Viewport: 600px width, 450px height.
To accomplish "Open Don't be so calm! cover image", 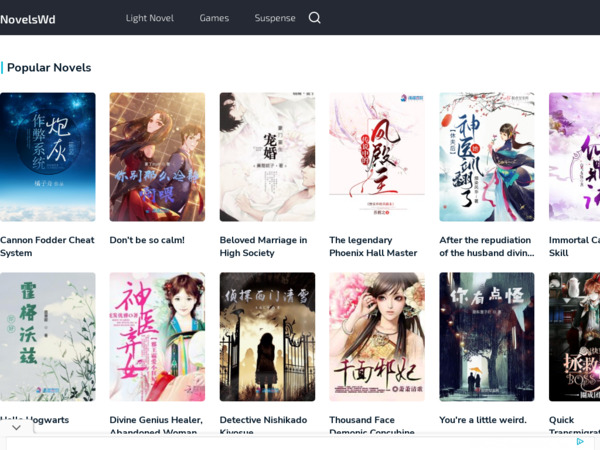I will coord(157,157).
